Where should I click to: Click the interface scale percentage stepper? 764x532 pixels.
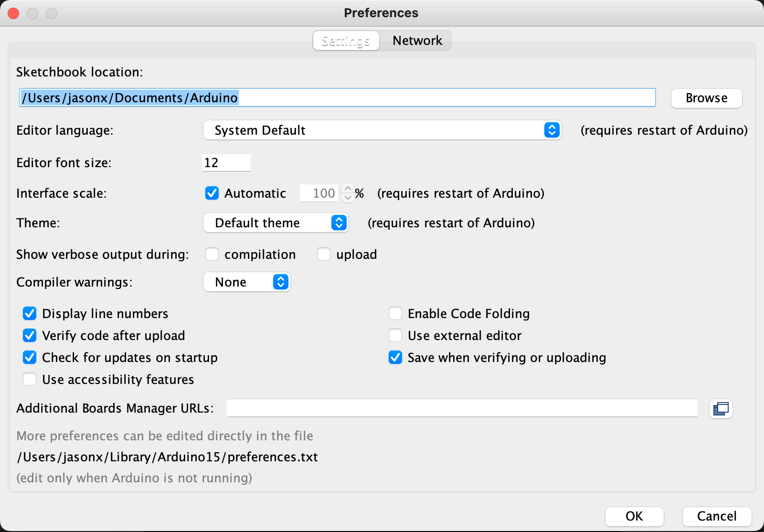348,193
